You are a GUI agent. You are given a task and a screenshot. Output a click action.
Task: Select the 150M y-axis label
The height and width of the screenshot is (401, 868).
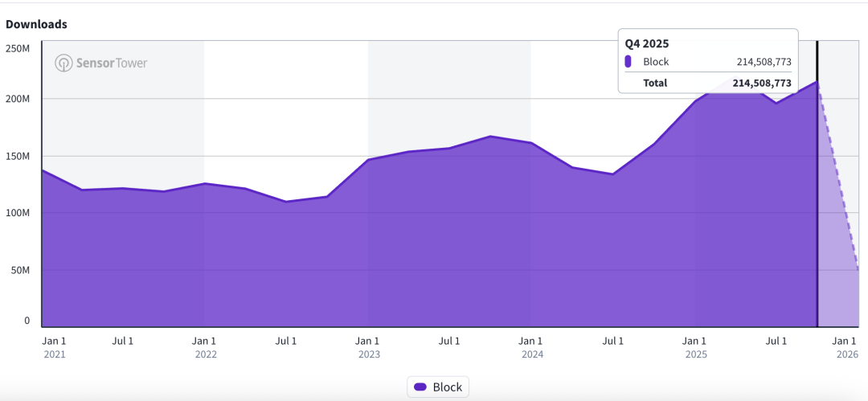click(17, 156)
